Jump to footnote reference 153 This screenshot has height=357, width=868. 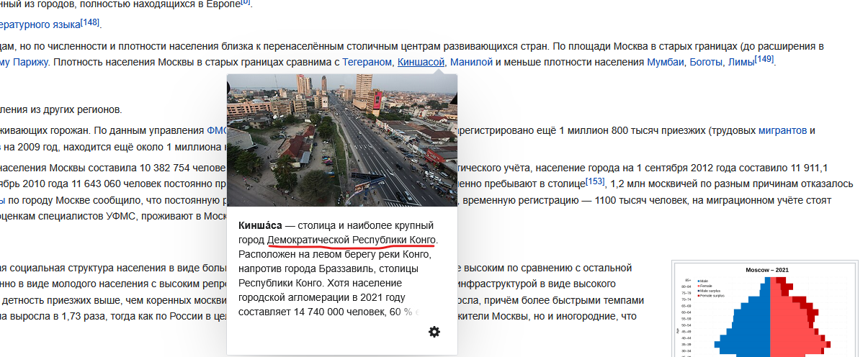(x=595, y=181)
